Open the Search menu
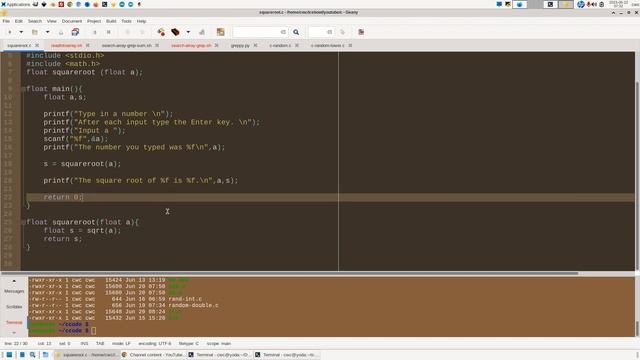The image size is (640, 360). click(x=35, y=21)
